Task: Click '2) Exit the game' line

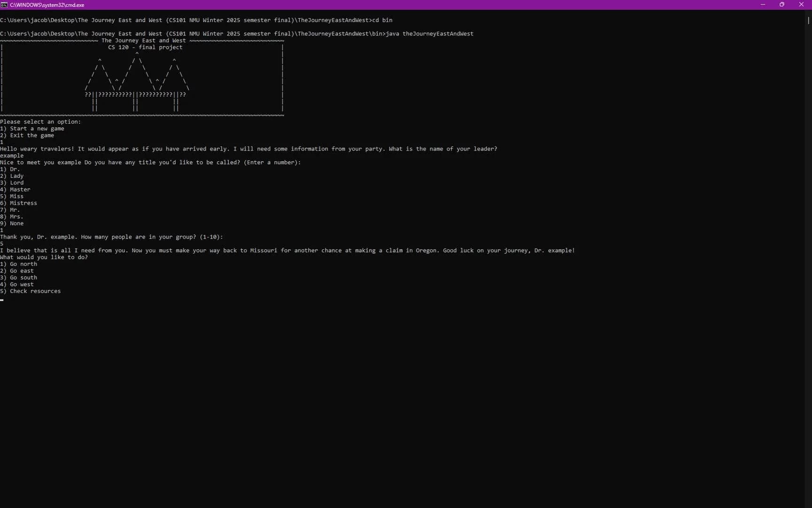Action: click(x=27, y=135)
